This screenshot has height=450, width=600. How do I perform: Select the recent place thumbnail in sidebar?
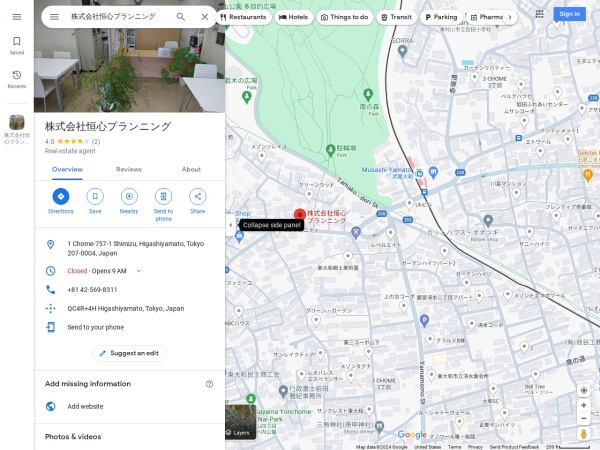pos(17,122)
